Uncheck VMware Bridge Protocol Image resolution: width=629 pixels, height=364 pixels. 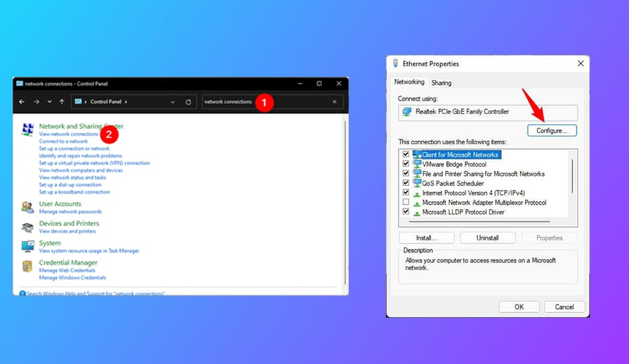[x=406, y=164]
